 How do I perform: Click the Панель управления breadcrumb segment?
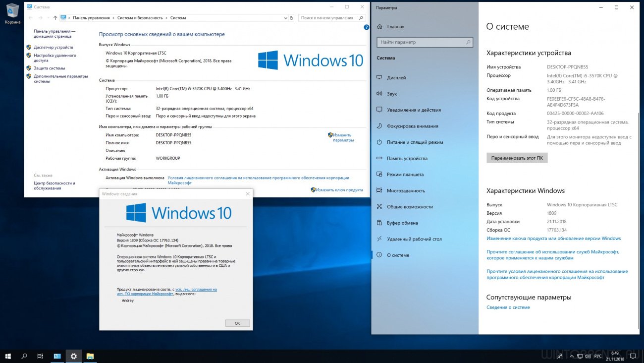(x=91, y=18)
